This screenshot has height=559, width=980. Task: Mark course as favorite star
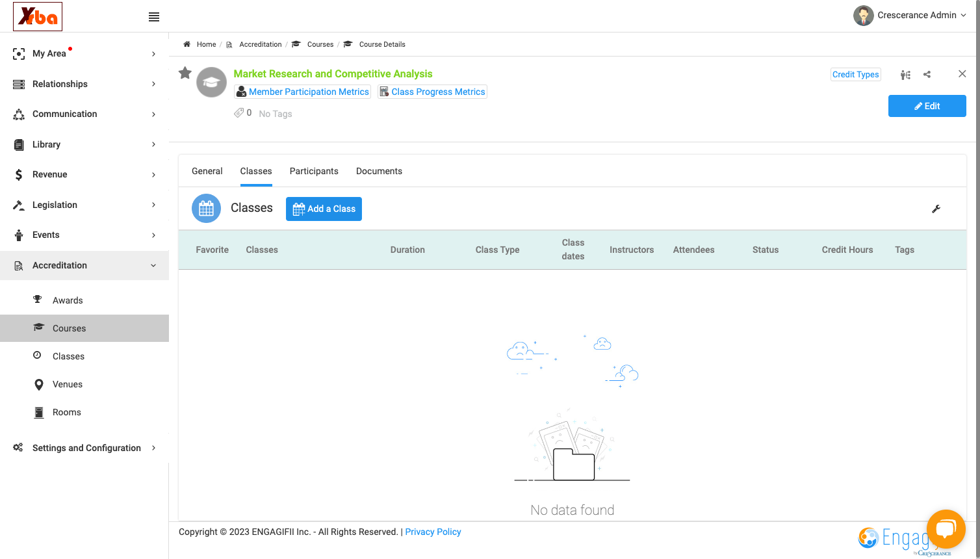click(x=185, y=73)
